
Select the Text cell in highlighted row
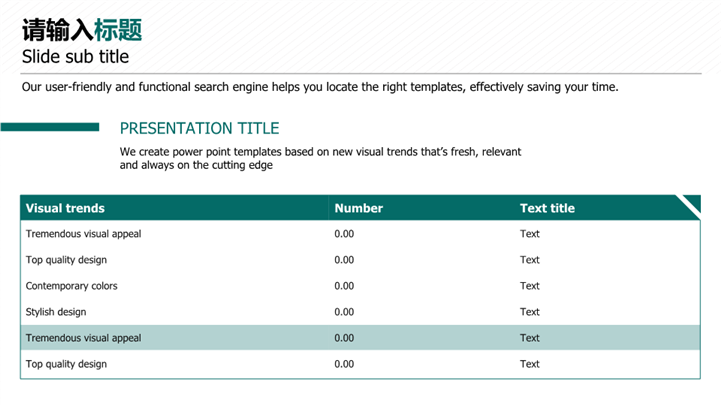(529, 338)
